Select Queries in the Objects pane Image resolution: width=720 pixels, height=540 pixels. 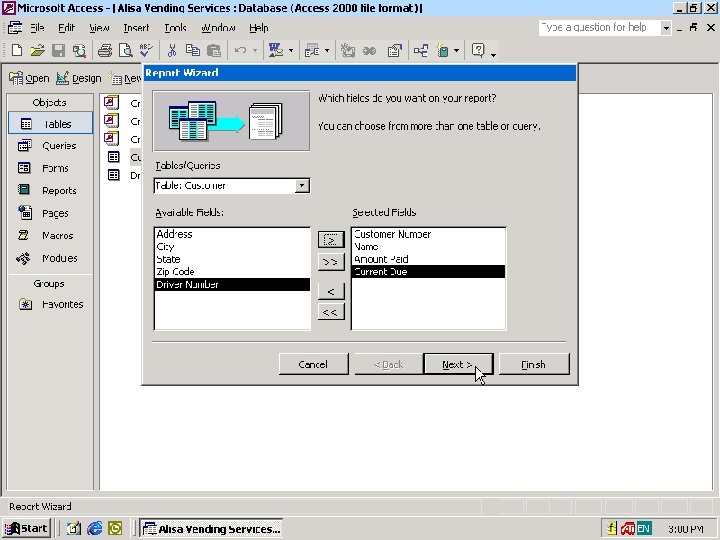point(51,146)
